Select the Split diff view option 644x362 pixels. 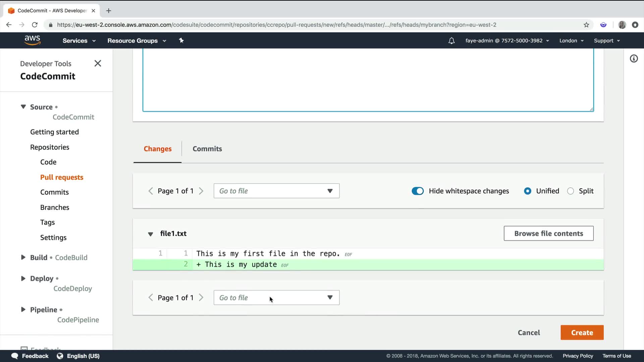(571, 191)
